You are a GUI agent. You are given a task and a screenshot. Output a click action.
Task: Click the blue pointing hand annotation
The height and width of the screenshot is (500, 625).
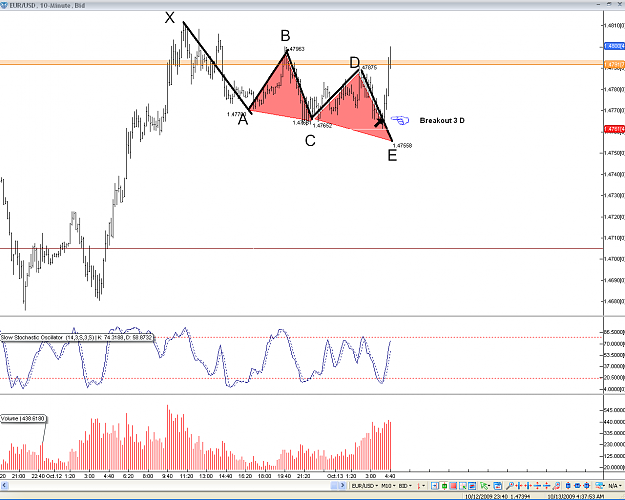click(400, 120)
